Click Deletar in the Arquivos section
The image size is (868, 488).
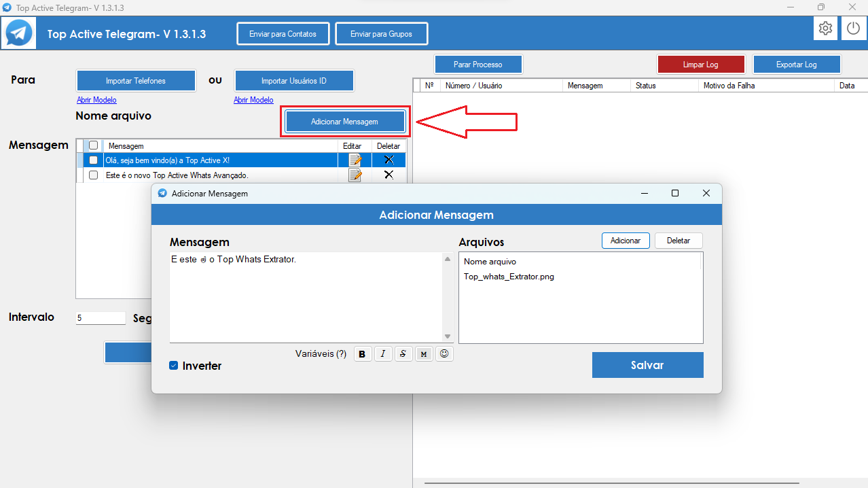pyautogui.click(x=679, y=241)
